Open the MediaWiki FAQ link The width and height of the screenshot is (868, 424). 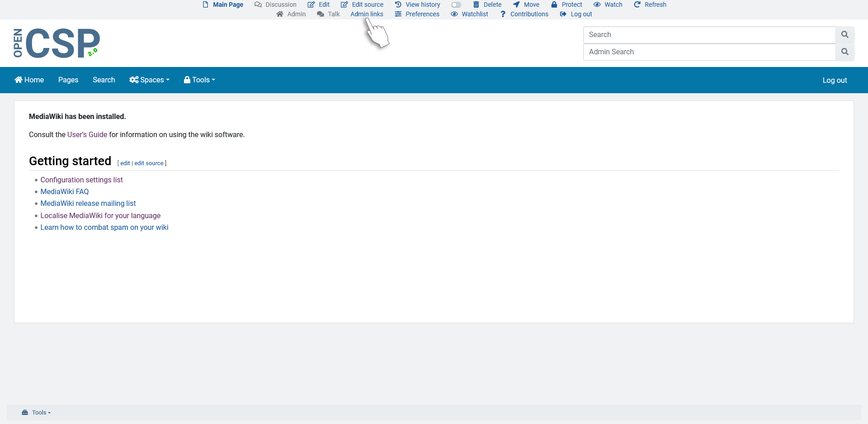coord(65,192)
